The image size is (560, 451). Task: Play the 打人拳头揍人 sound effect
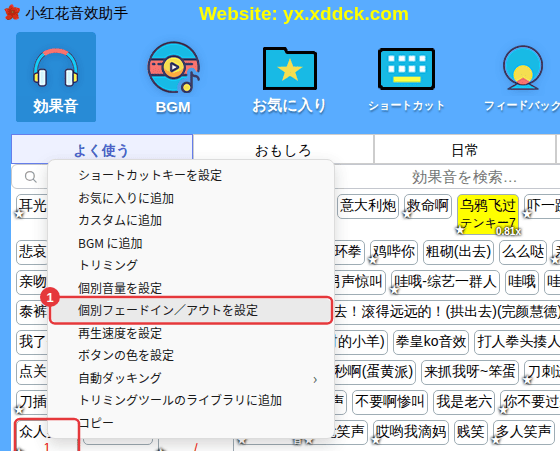pyautogui.click(x=517, y=342)
